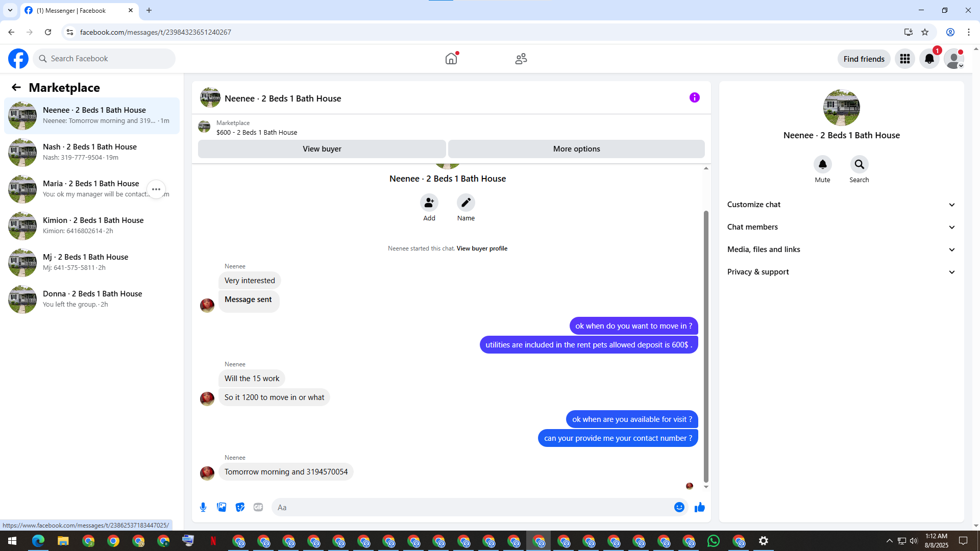
Task: Open the sticker picker icon
Action: coord(240,507)
